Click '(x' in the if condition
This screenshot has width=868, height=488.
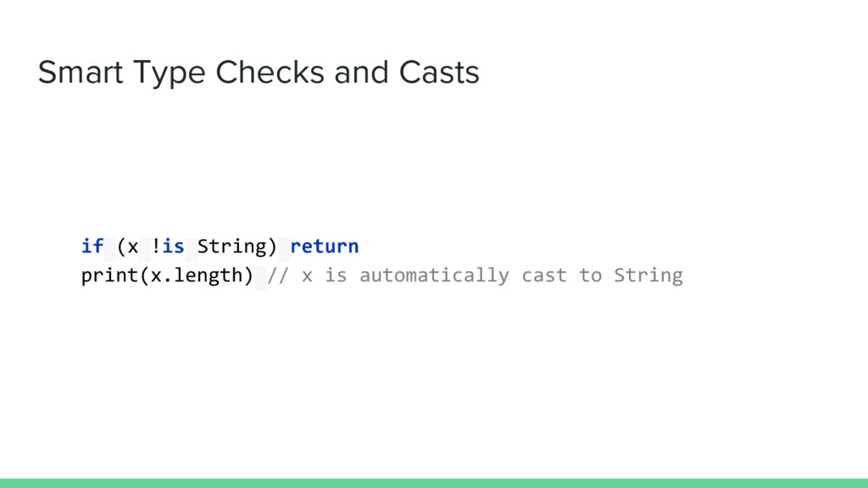pyautogui.click(x=127, y=247)
